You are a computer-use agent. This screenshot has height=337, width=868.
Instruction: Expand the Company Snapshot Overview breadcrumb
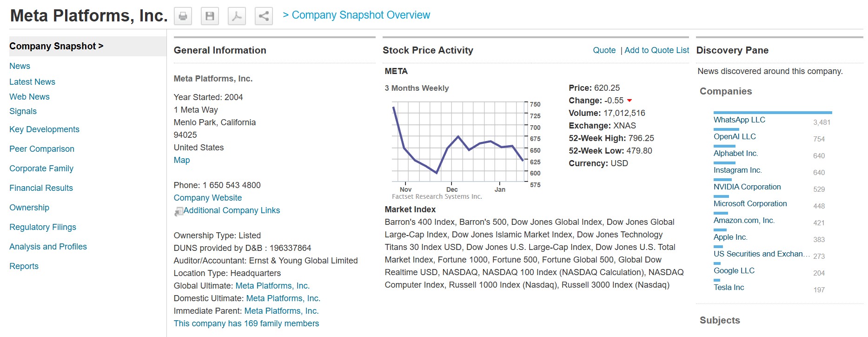pos(357,15)
